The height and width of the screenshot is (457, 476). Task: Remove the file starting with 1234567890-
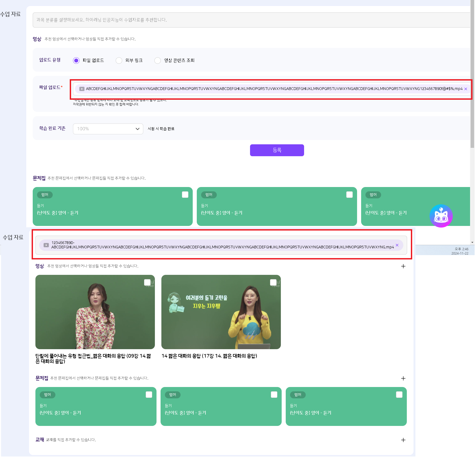pyautogui.click(x=397, y=245)
